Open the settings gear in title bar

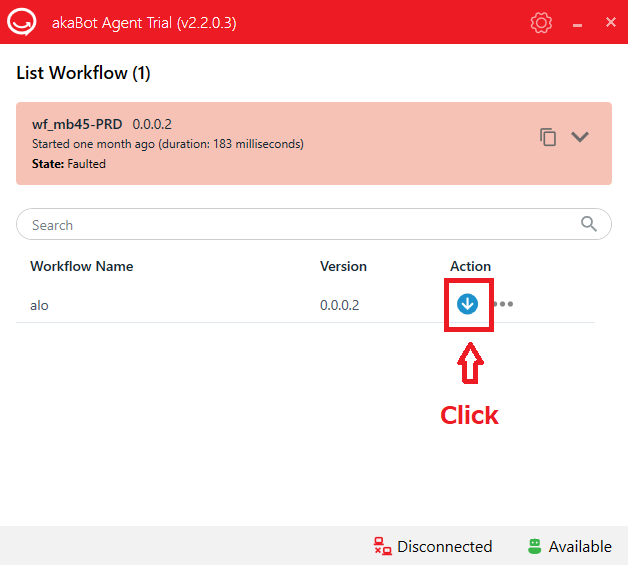[x=541, y=22]
